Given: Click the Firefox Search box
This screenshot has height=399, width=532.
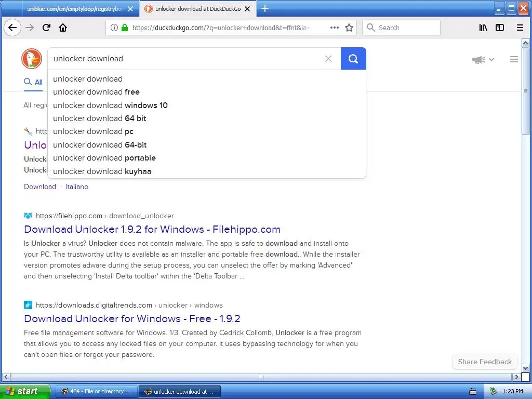Looking at the screenshot, I should (402, 28).
